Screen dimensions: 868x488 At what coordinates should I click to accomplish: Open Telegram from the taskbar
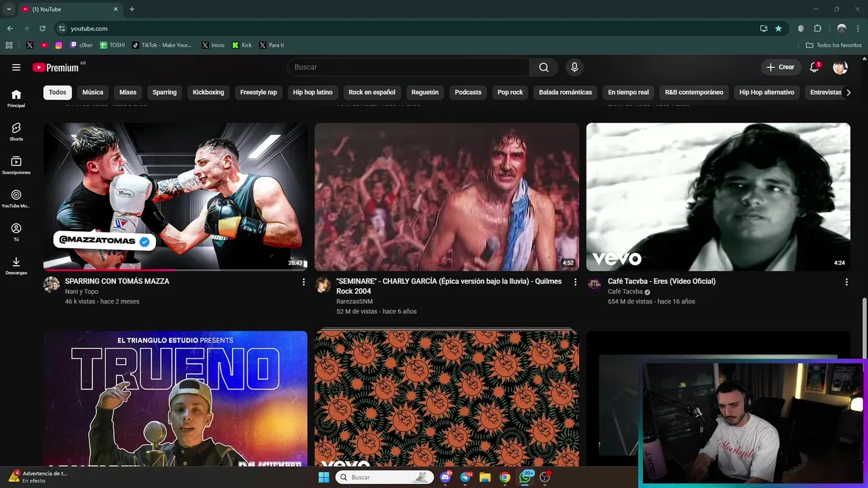[x=465, y=477]
